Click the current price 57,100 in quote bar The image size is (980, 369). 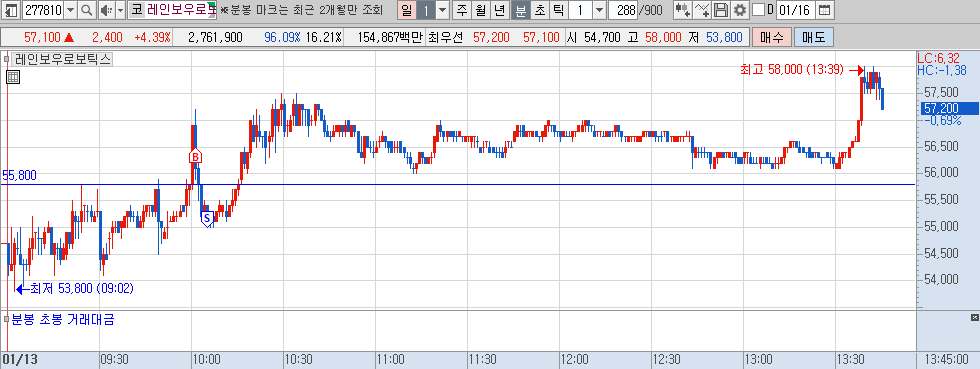point(43,38)
